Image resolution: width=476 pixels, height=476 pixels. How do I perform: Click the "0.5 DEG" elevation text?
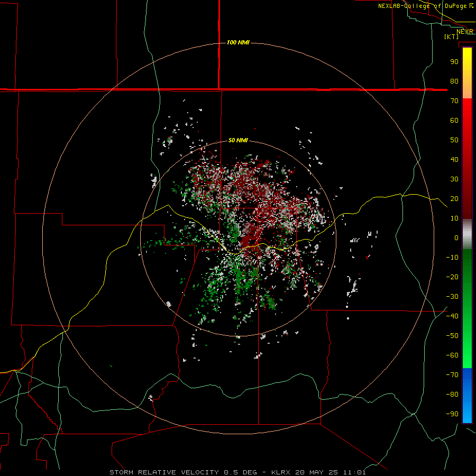pos(240,472)
